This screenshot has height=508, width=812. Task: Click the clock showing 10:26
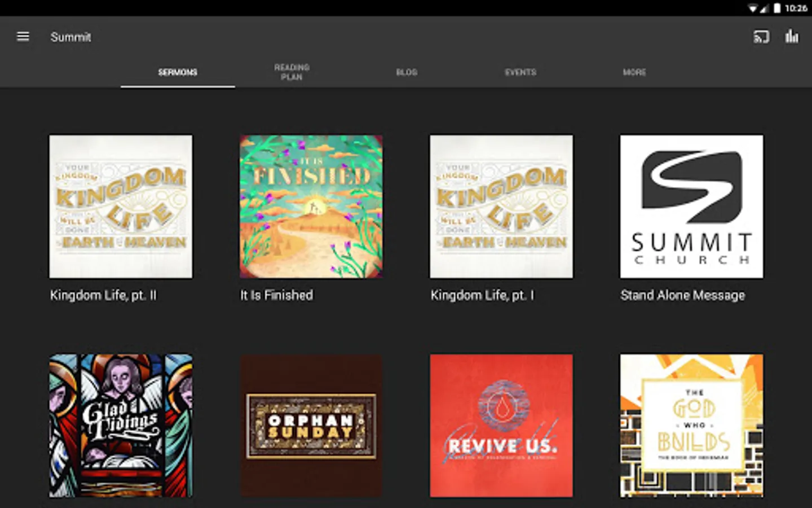click(796, 8)
